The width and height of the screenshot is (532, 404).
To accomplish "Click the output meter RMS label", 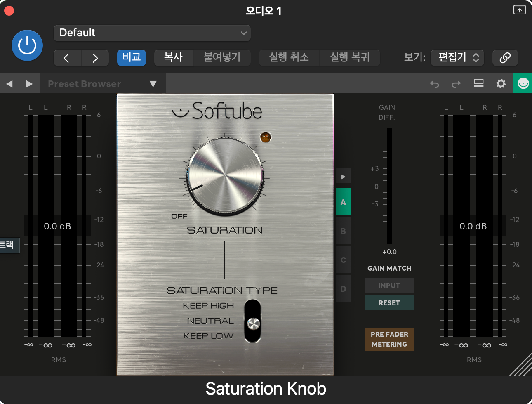I will [474, 360].
